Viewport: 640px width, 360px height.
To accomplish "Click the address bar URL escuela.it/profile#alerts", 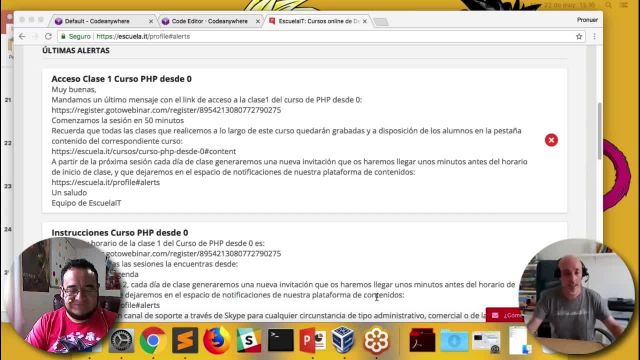I will coord(143,36).
